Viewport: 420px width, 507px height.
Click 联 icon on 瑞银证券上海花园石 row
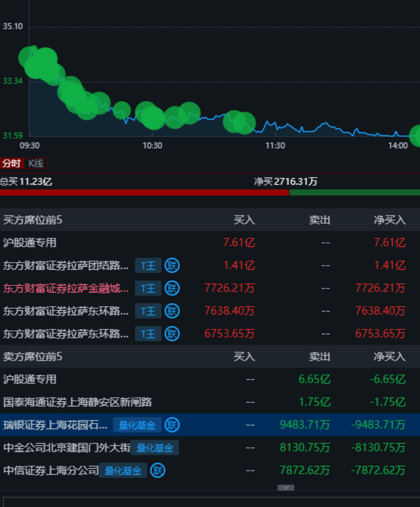click(x=172, y=425)
